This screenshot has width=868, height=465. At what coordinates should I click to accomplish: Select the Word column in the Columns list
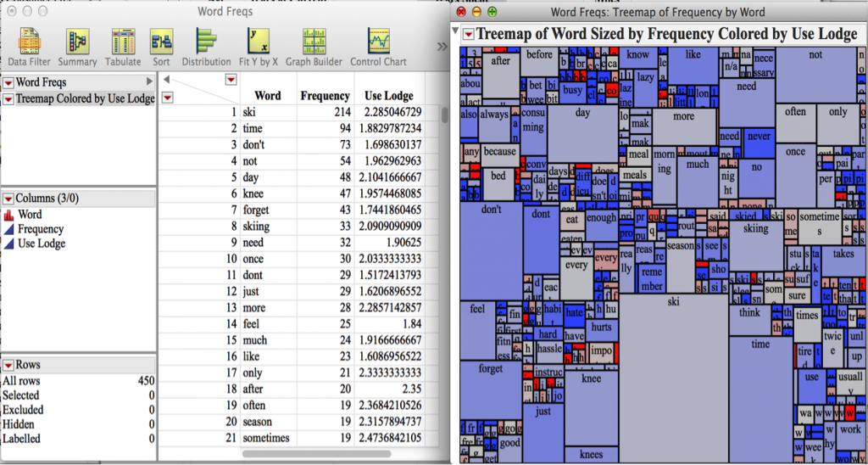pyautogui.click(x=30, y=215)
